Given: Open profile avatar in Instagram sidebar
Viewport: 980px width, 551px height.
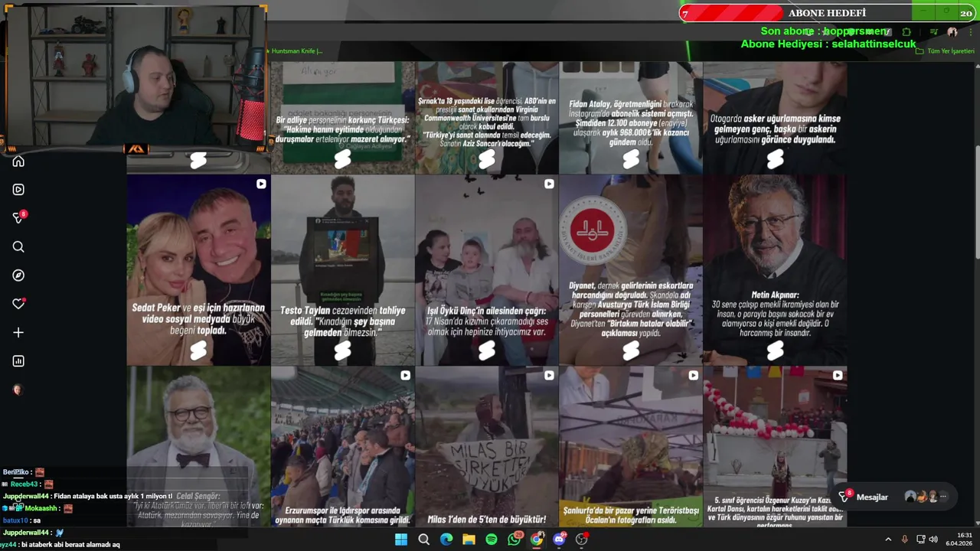Looking at the screenshot, I should pyautogui.click(x=18, y=390).
